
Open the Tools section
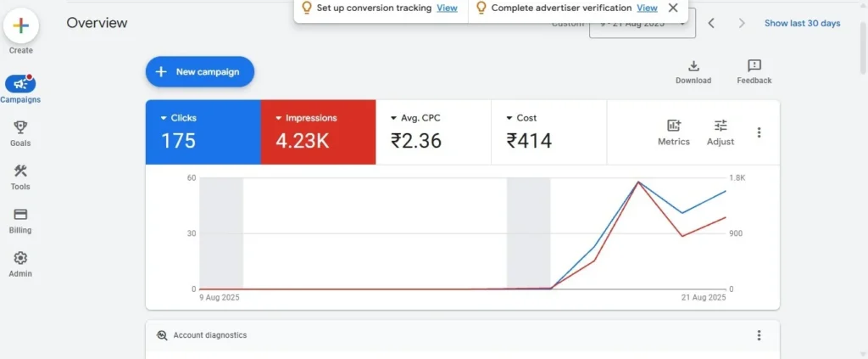click(x=20, y=171)
